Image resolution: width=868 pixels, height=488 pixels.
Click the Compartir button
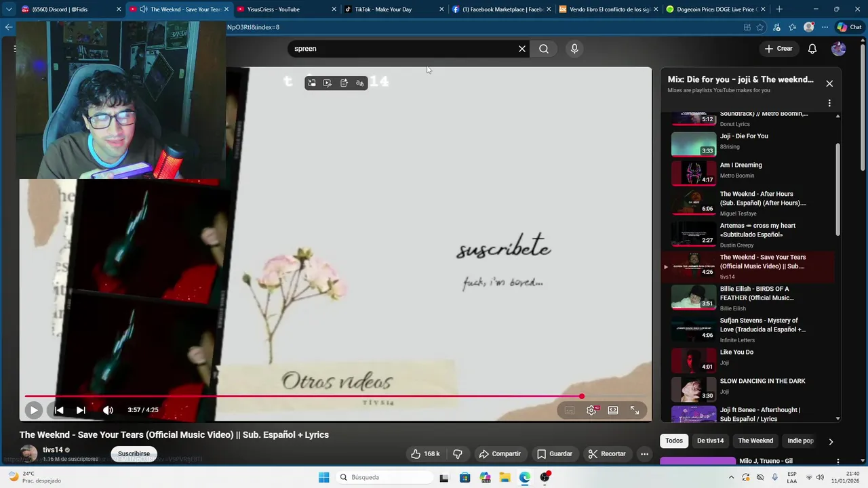click(500, 454)
